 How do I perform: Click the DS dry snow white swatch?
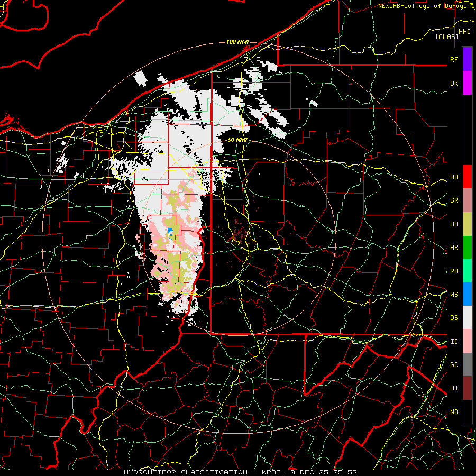467,317
